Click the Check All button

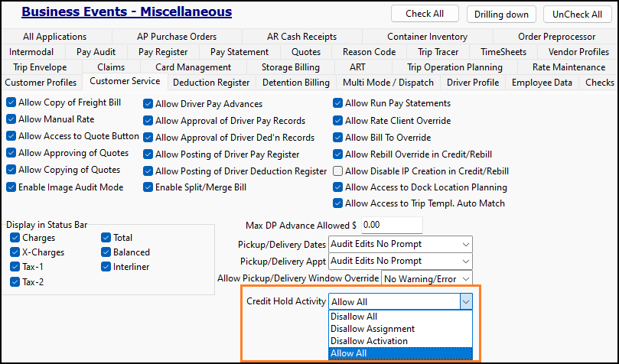click(425, 14)
